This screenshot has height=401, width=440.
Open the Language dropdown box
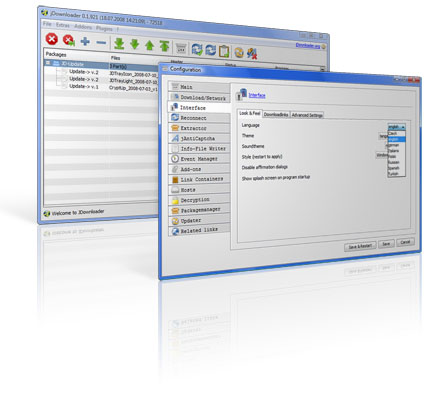[x=397, y=127]
